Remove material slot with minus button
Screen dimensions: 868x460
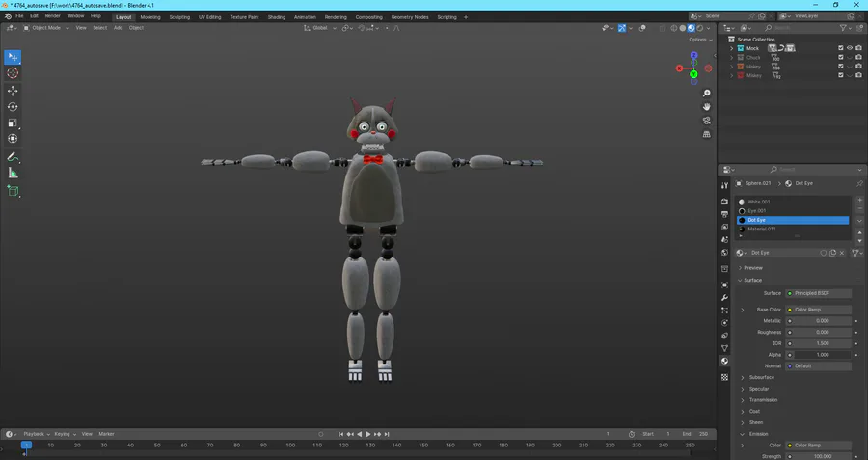click(859, 209)
